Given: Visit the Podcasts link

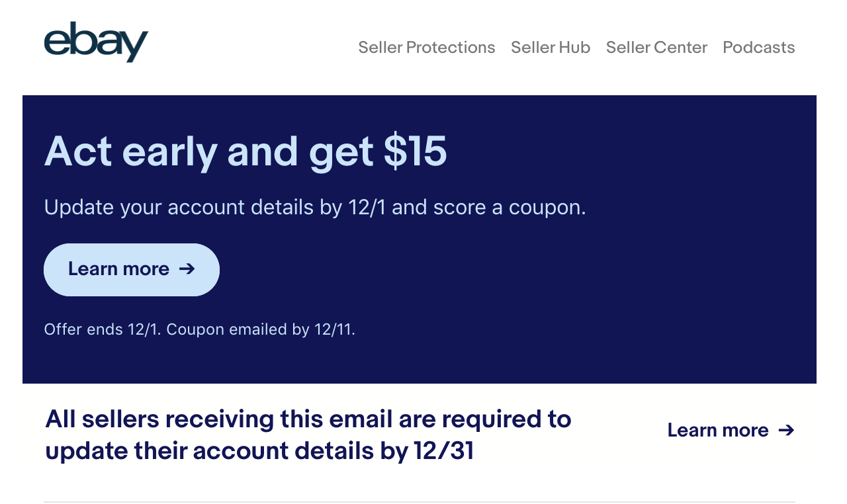Looking at the screenshot, I should (759, 48).
